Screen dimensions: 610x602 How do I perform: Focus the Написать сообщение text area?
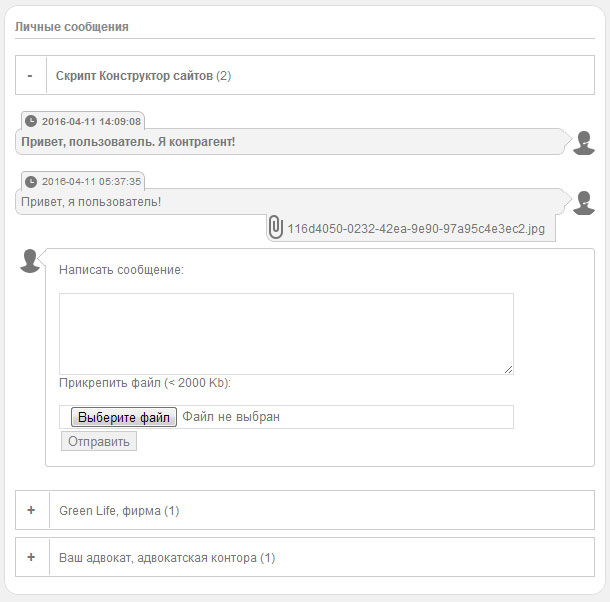point(286,334)
